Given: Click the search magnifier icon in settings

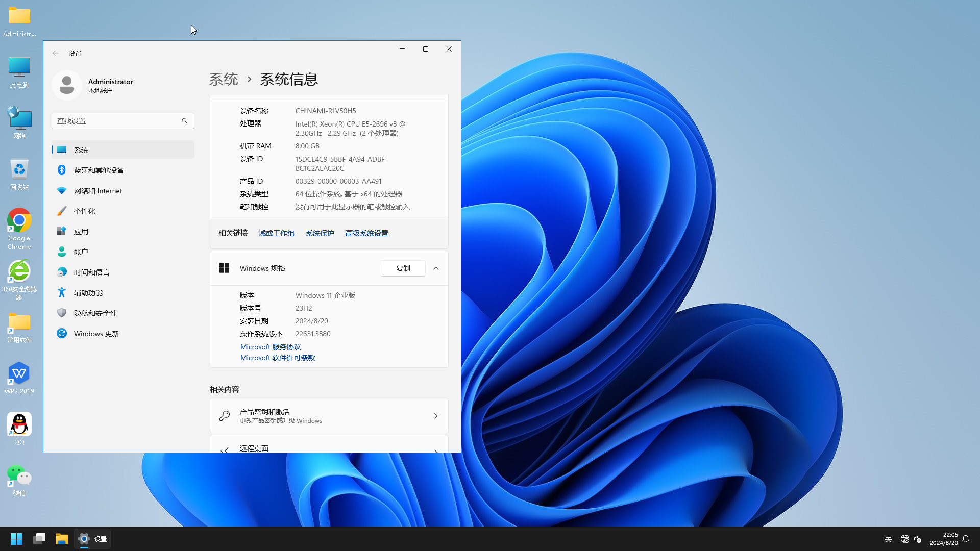Looking at the screenshot, I should 185,121.
